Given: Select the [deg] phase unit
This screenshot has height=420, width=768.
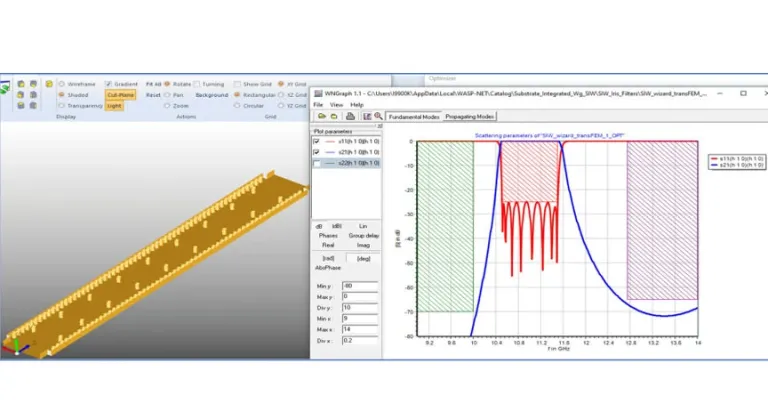Looking at the screenshot, I should point(363,258).
